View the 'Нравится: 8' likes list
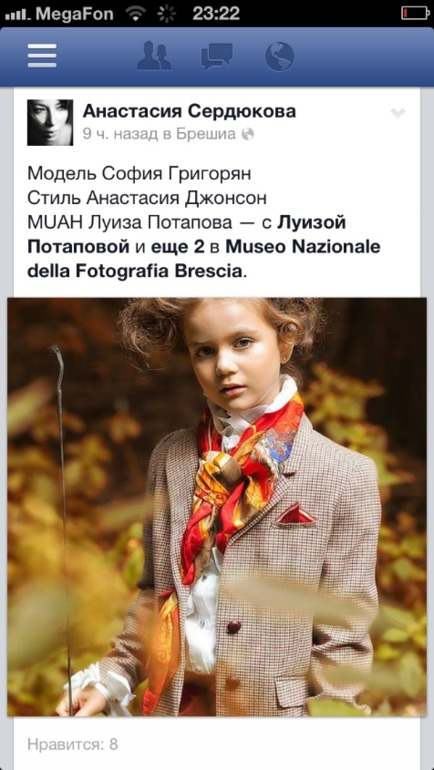 click(x=73, y=744)
